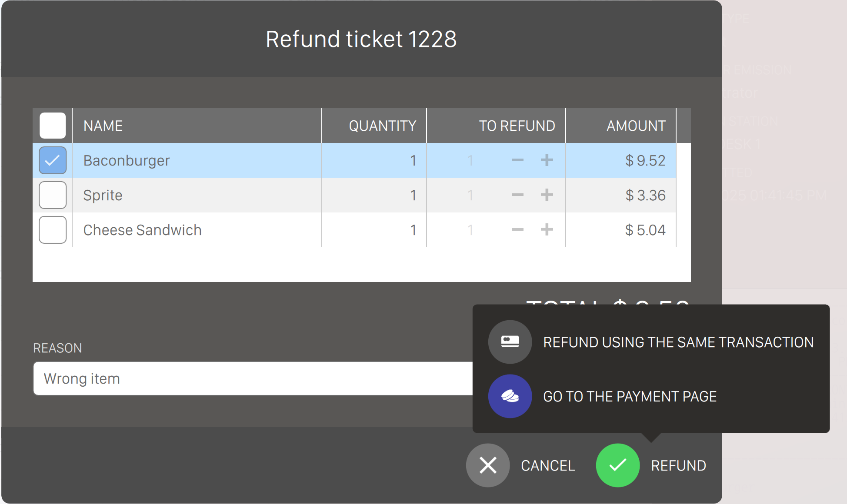Choose Go To The Payment Page
Screen dimensions: 847x504
(x=630, y=397)
